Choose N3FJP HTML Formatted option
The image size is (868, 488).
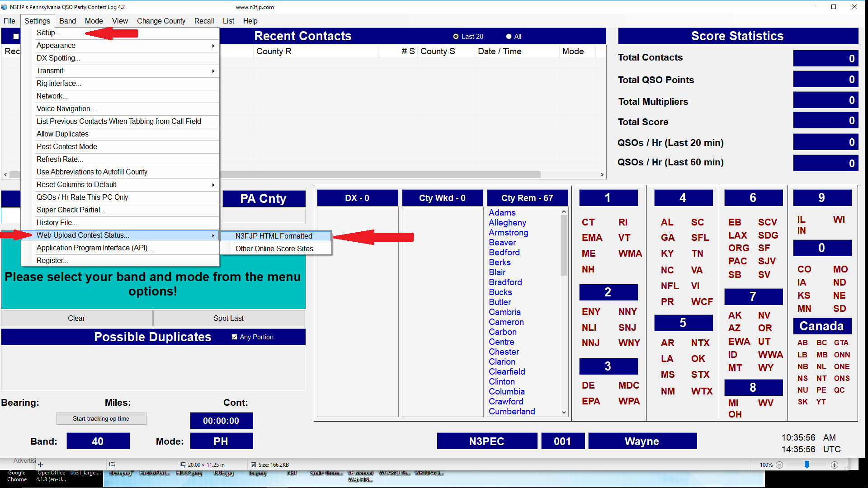(x=274, y=236)
